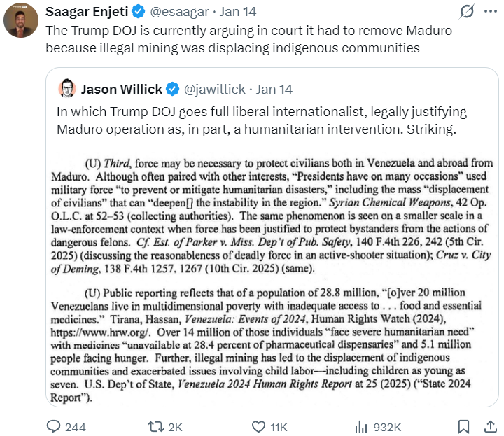Click the quoted post's Jan 14 timestamp
504x436 pixels.
274,89
